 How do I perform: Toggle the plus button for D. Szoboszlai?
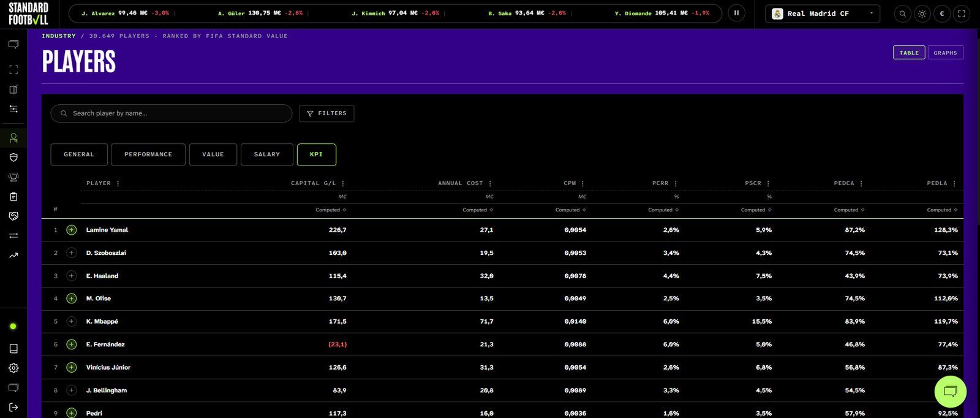[72, 253]
